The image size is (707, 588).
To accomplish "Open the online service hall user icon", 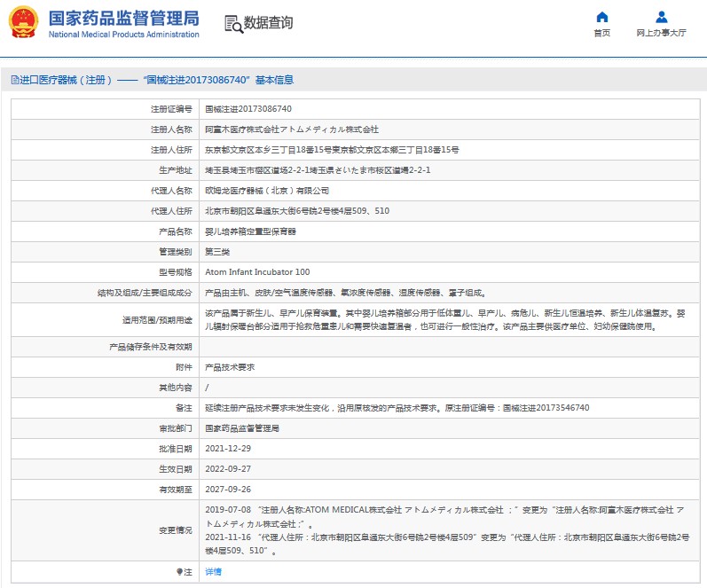I will point(662,17).
